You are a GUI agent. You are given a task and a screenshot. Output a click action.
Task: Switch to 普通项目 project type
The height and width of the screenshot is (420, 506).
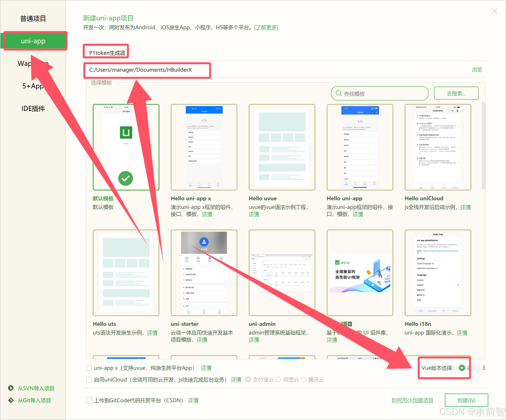pyautogui.click(x=33, y=19)
